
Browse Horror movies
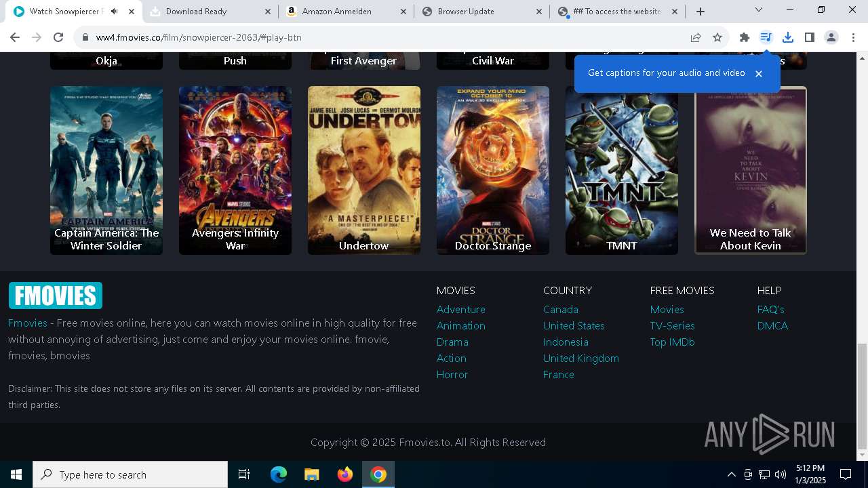click(x=452, y=374)
